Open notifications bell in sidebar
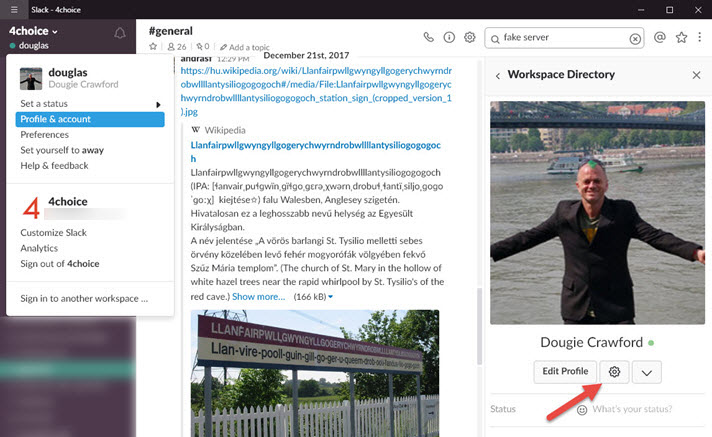Viewport: 712px width, 437px height. tap(120, 33)
